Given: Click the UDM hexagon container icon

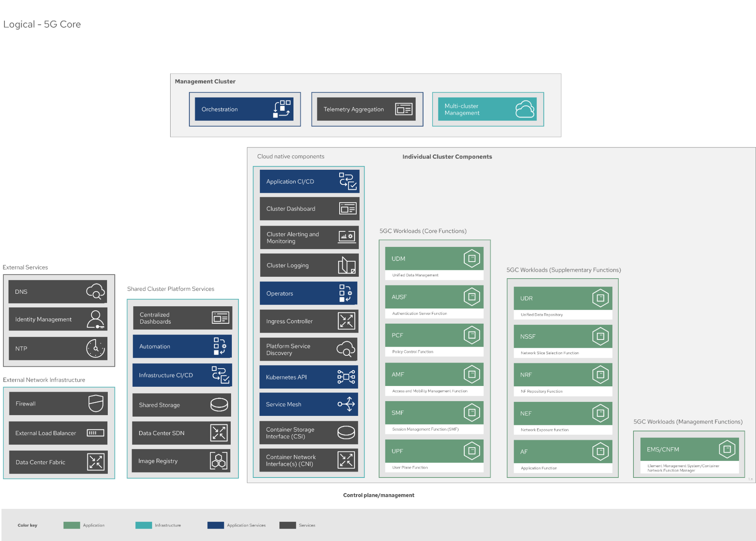Looking at the screenshot, I should pyautogui.click(x=472, y=259).
